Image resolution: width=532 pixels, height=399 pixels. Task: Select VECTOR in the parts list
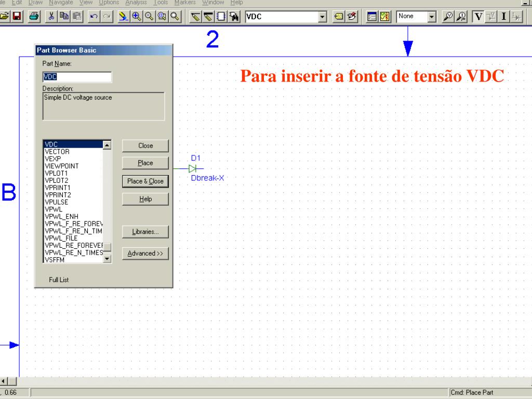57,152
